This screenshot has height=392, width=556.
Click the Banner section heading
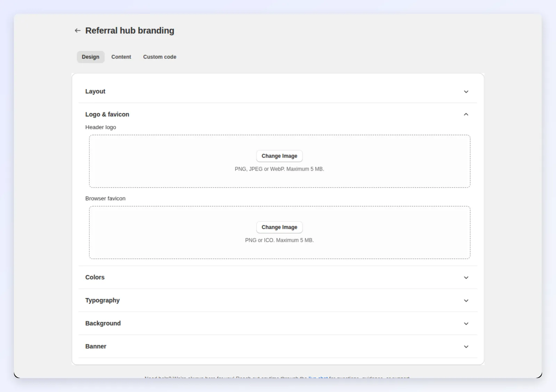(96, 346)
